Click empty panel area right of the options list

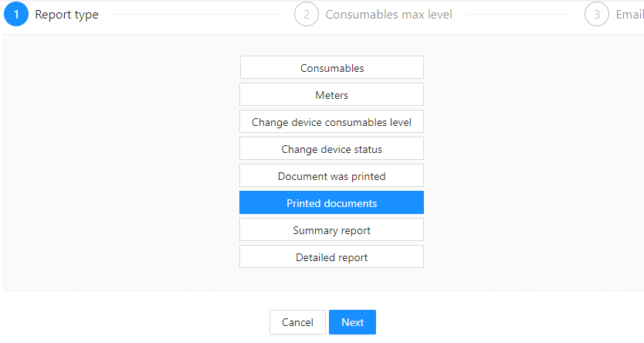[534, 163]
